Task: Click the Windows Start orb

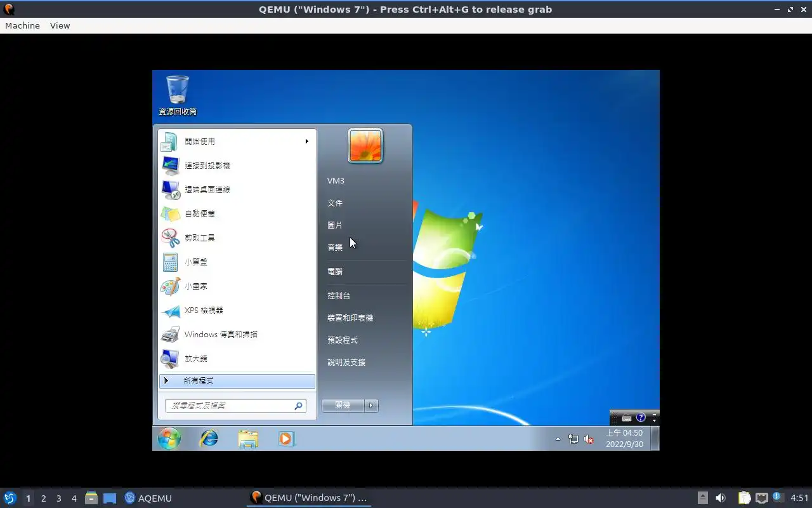Action: (x=169, y=438)
